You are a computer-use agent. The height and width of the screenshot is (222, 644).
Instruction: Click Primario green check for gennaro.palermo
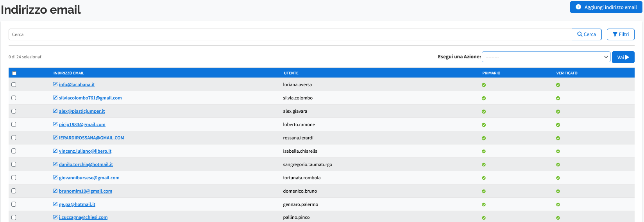(x=484, y=205)
